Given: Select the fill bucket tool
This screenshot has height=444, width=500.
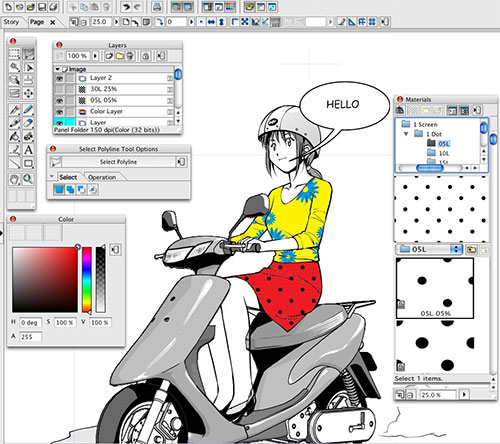Looking at the screenshot, I should (14, 136).
